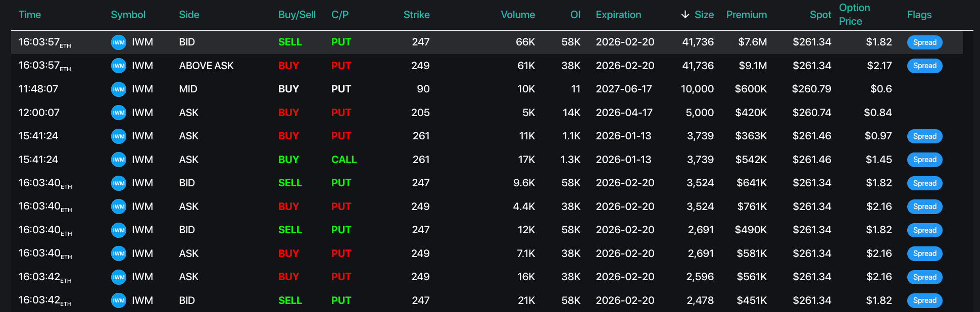Click the IWM logo in the 12:00:07 row
This screenshot has height=312, width=980.
(x=118, y=113)
